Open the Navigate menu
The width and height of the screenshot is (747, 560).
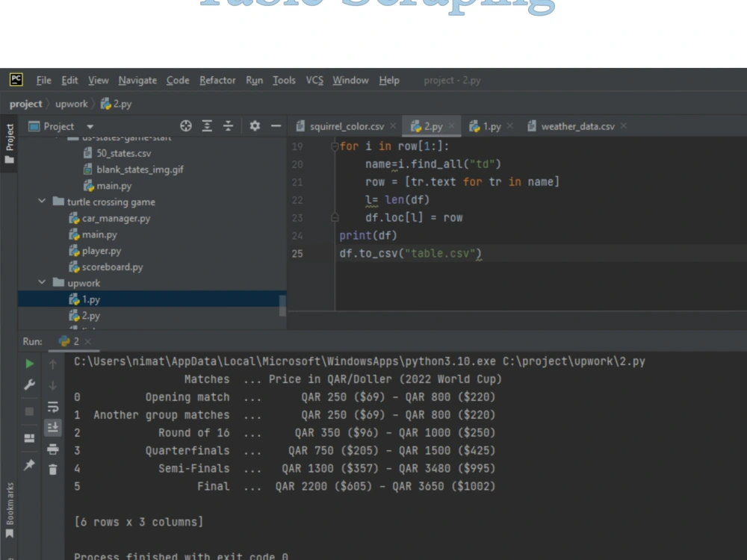click(x=137, y=81)
